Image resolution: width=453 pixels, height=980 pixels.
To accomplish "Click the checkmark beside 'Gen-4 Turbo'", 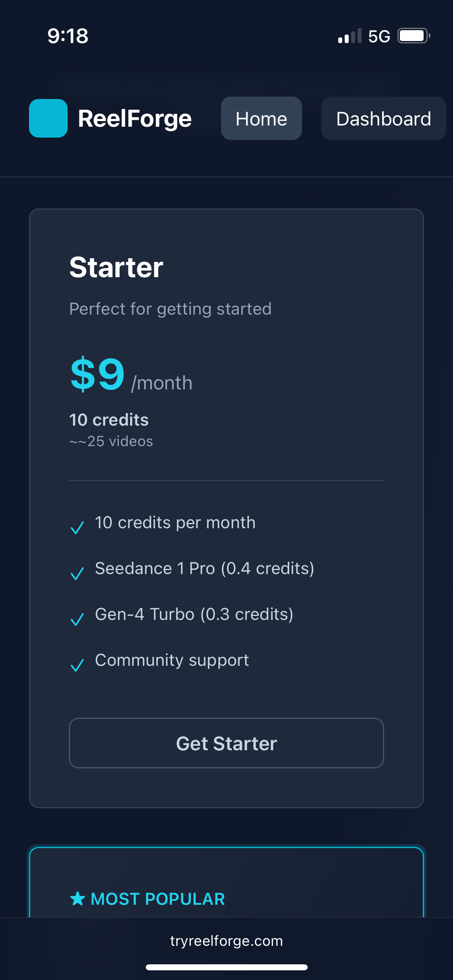I will (77, 619).
